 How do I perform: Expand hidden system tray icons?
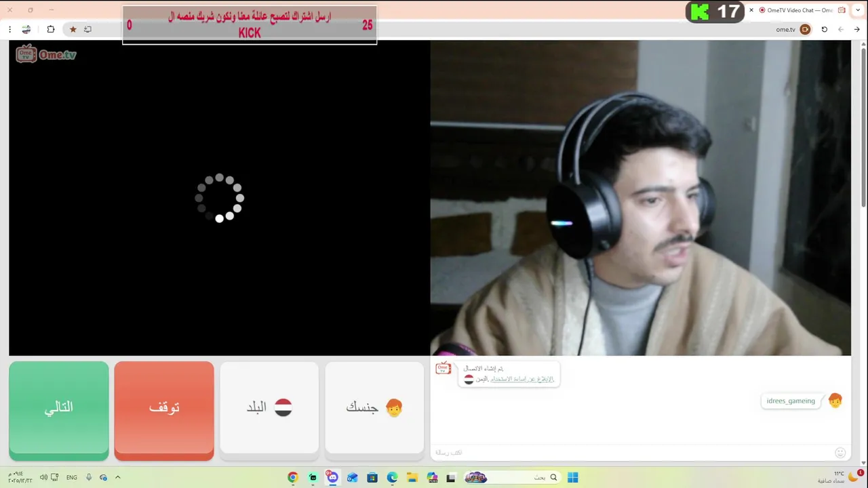117,477
